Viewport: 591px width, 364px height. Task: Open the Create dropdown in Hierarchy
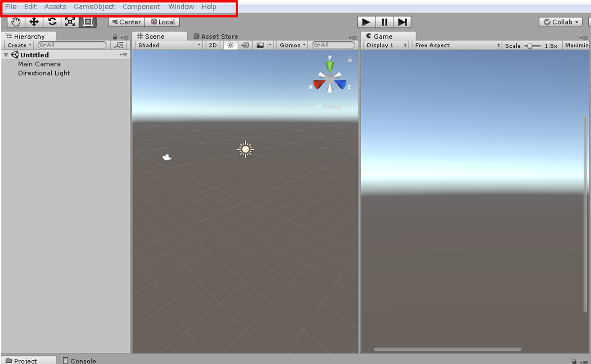click(x=19, y=45)
